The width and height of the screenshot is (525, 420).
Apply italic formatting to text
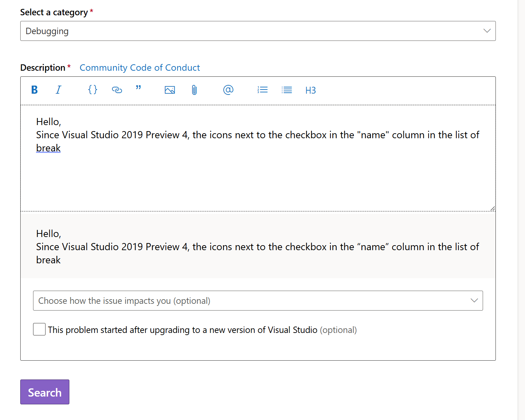pyautogui.click(x=58, y=90)
